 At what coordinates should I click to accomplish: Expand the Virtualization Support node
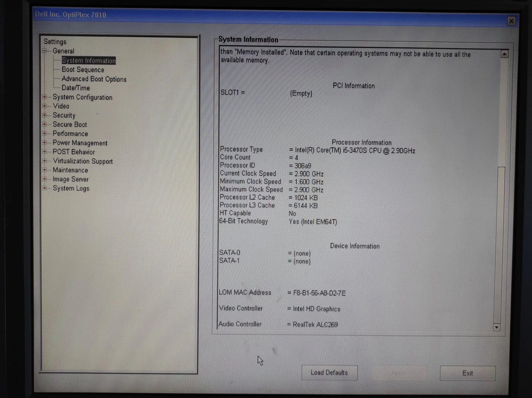(45, 161)
